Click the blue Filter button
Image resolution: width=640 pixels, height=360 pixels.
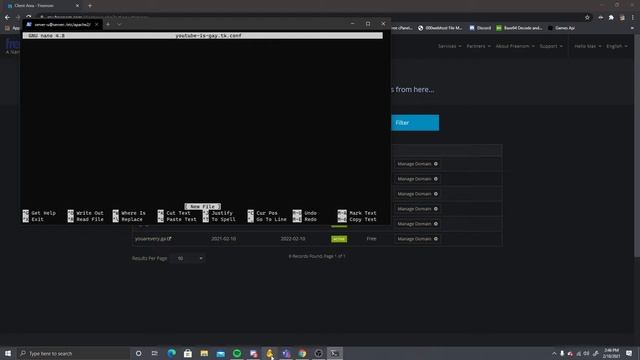[x=415, y=122]
